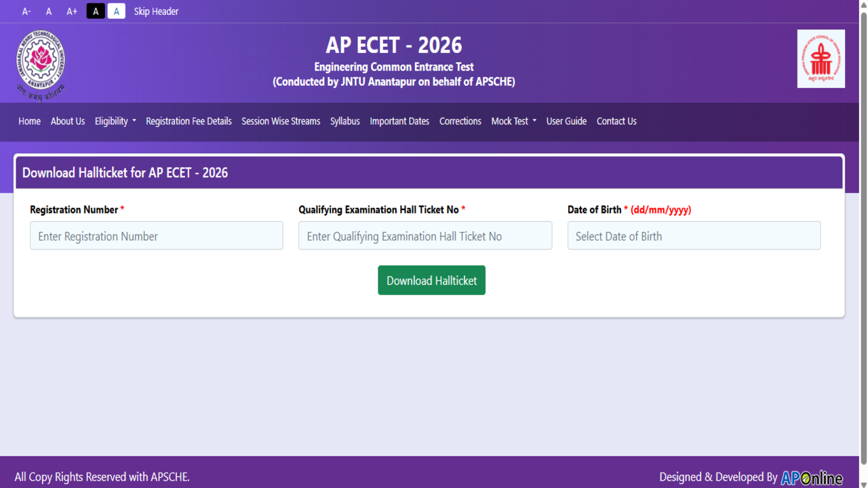
Task: Enable dark contrast theme
Action: pyautogui.click(x=95, y=11)
